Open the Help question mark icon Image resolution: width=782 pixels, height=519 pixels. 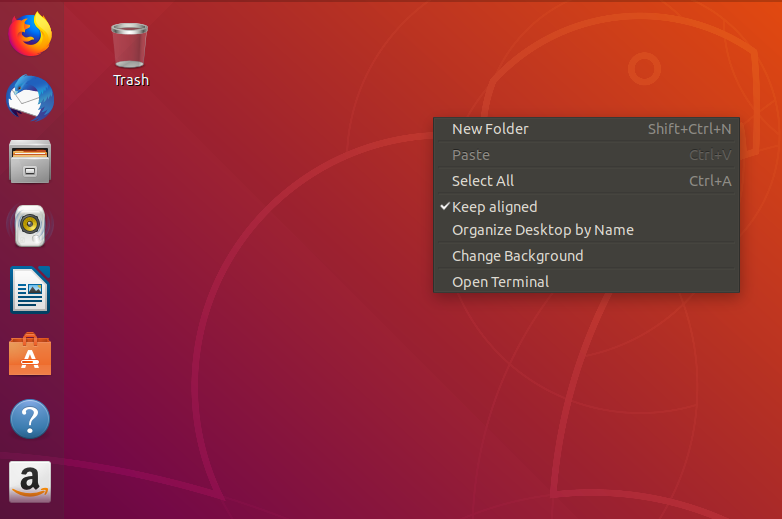coord(30,419)
